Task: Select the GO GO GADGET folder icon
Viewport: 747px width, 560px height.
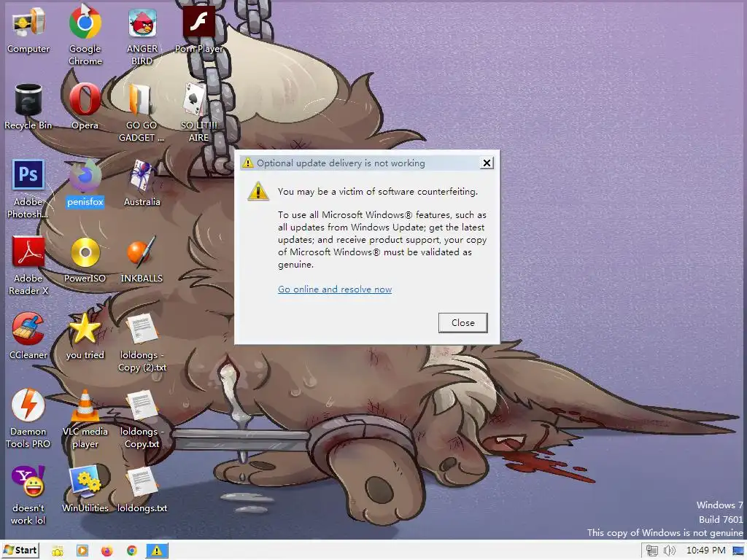Action: pyautogui.click(x=141, y=113)
